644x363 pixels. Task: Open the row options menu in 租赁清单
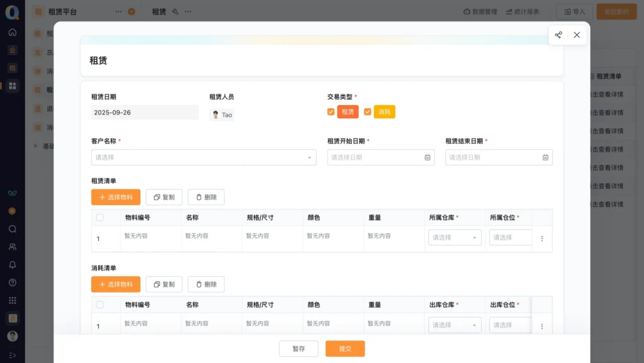(x=541, y=238)
